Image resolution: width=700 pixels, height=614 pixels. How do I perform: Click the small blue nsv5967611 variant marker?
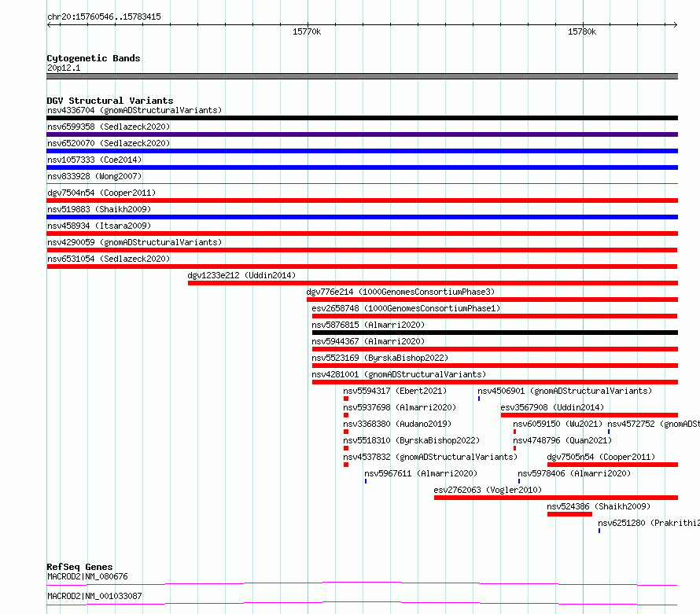(x=366, y=481)
